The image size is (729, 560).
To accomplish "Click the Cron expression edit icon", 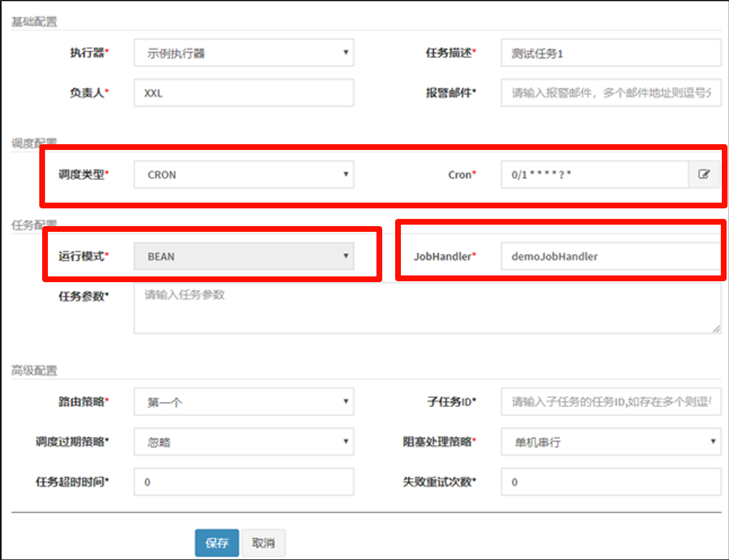I will click(704, 174).
